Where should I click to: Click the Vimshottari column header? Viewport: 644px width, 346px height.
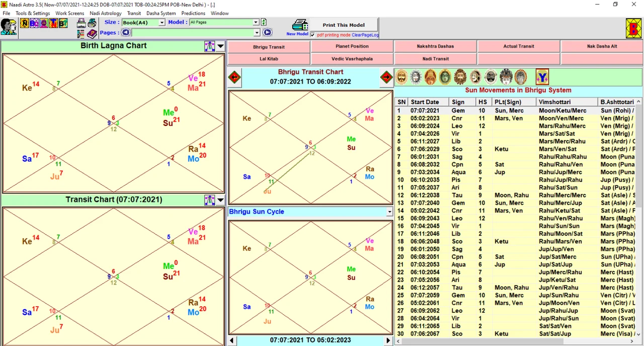pos(567,102)
